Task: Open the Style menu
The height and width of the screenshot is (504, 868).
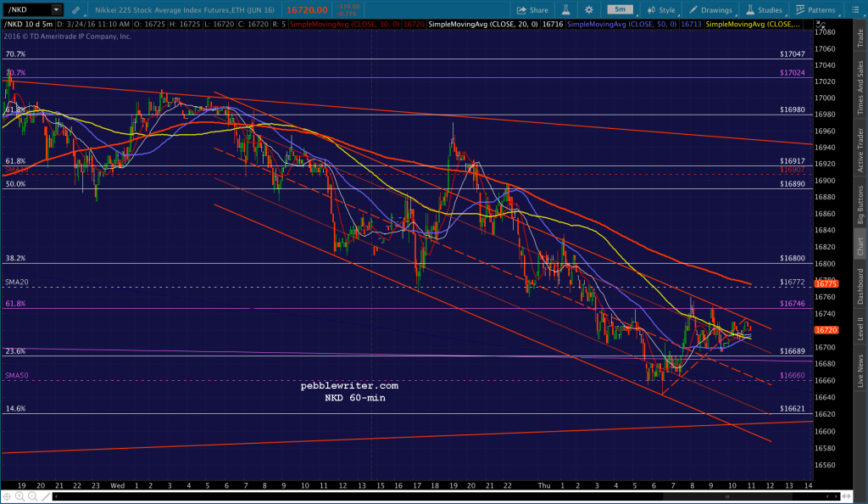Action: coord(661,10)
